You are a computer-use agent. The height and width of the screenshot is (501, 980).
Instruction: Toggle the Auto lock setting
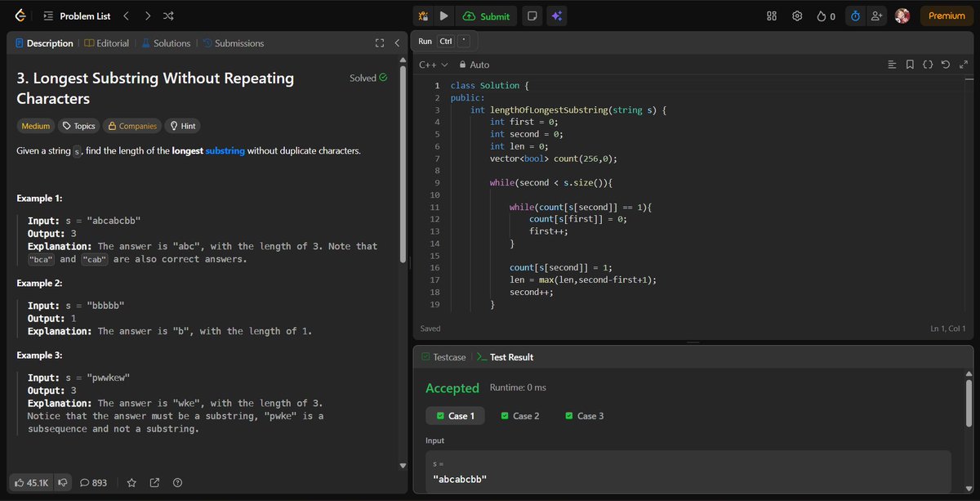[474, 65]
